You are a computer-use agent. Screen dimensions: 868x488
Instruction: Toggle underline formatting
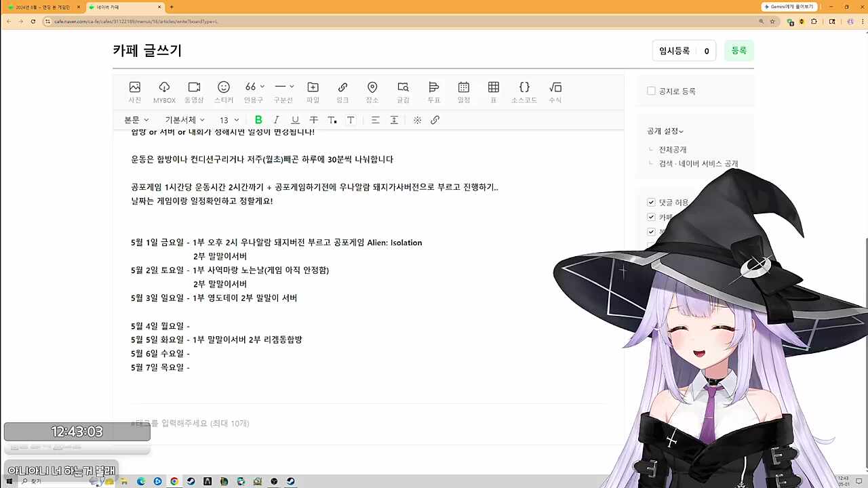tap(295, 120)
